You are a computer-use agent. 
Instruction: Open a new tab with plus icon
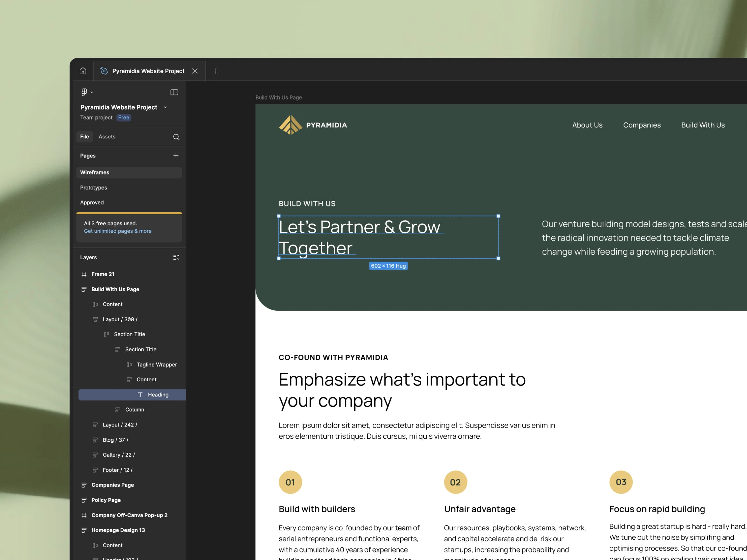(x=216, y=71)
